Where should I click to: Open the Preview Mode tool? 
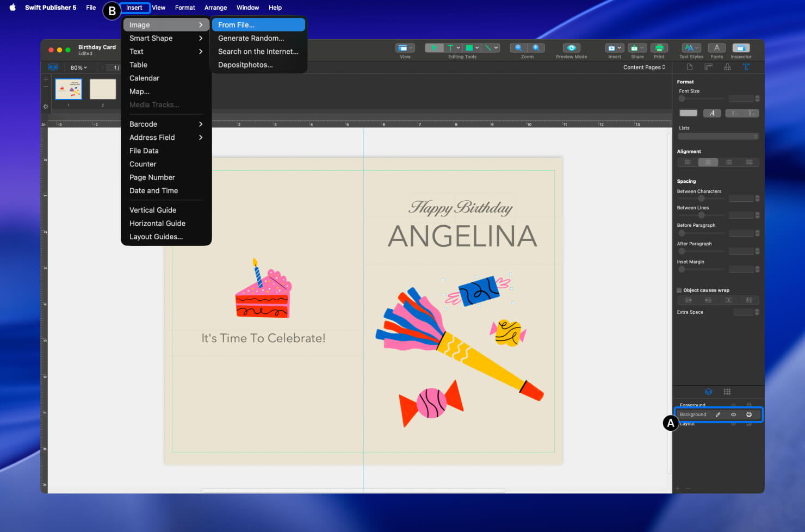571,49
